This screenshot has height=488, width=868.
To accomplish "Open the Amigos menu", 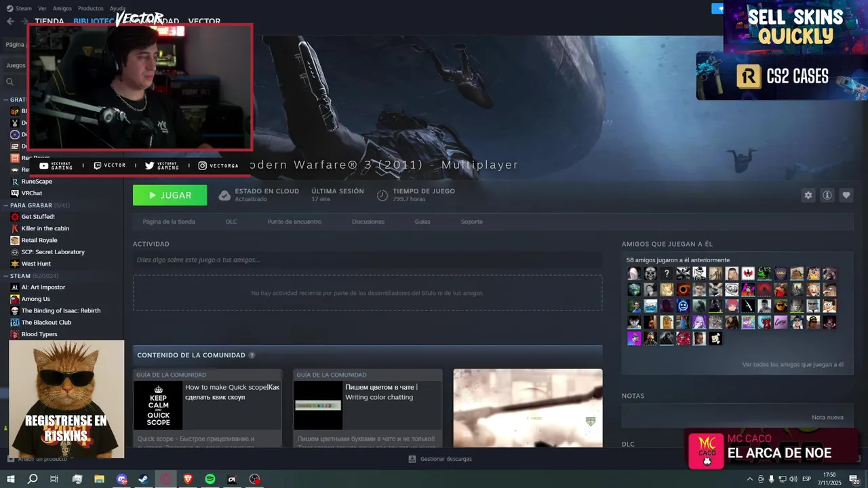I will [62, 9].
